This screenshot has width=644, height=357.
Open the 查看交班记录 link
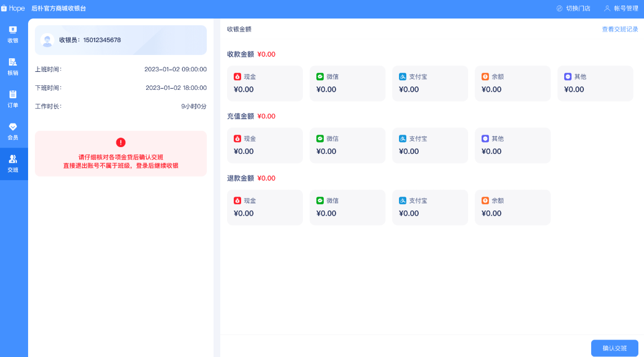coord(620,29)
